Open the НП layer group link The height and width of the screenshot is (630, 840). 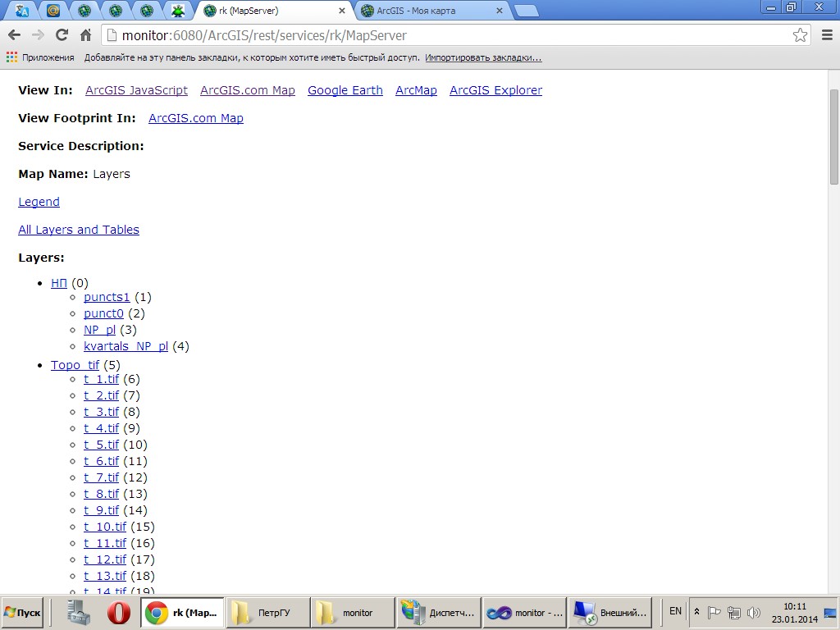tap(59, 283)
